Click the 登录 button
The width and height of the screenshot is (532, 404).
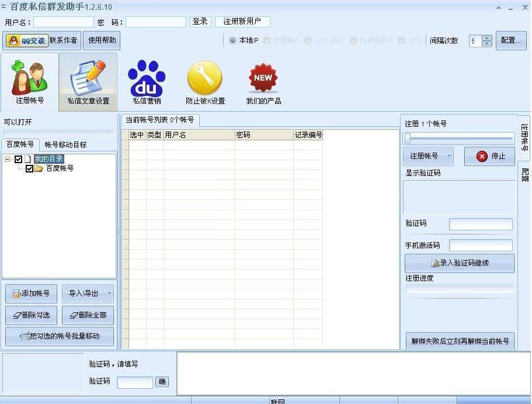click(200, 22)
